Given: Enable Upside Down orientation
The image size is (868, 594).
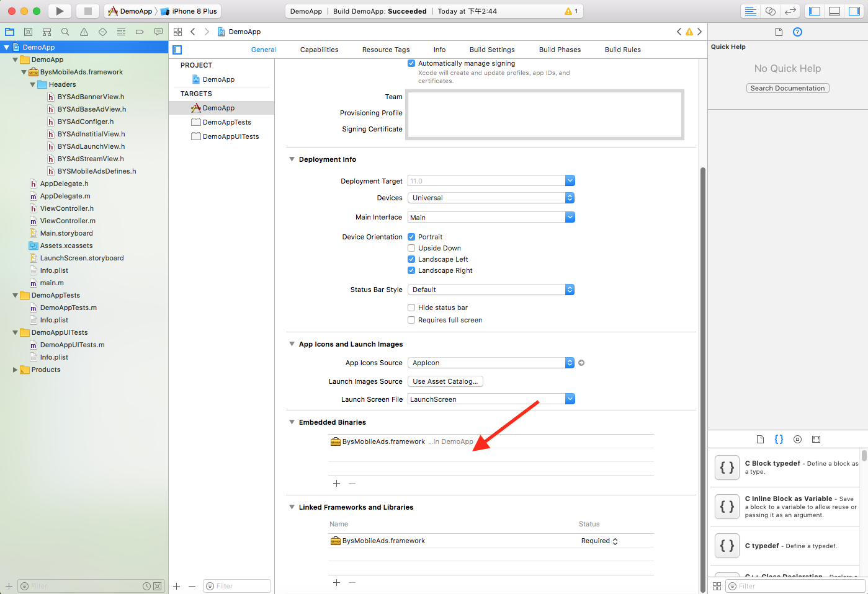Looking at the screenshot, I should coord(411,248).
